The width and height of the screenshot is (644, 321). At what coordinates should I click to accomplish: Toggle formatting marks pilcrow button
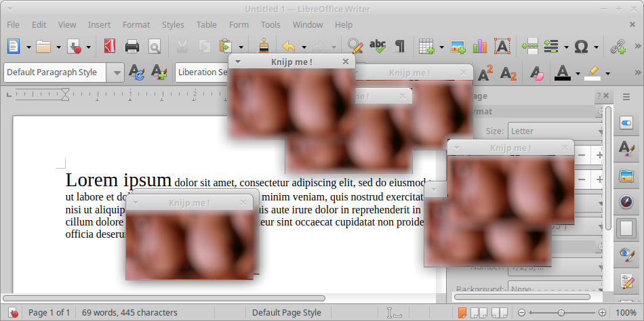tap(400, 46)
